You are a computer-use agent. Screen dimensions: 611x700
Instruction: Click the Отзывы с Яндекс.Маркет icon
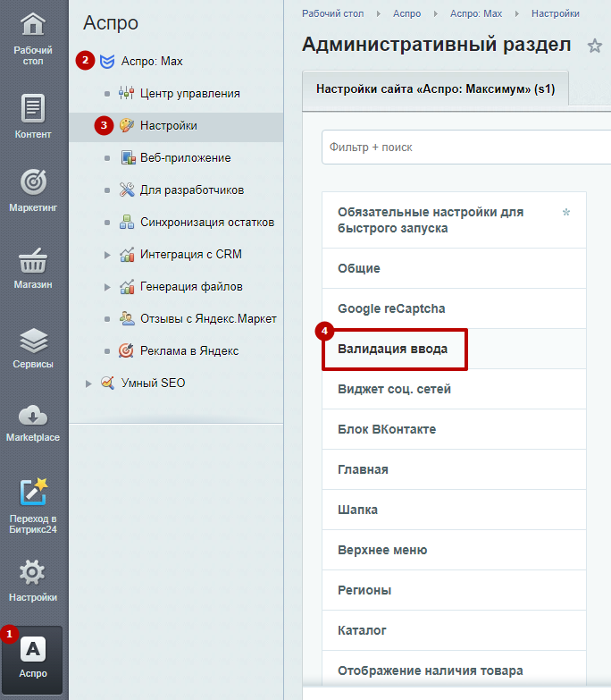click(x=127, y=318)
